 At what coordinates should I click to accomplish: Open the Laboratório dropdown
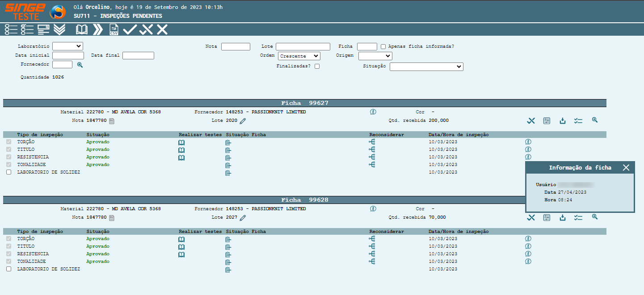[x=67, y=46]
